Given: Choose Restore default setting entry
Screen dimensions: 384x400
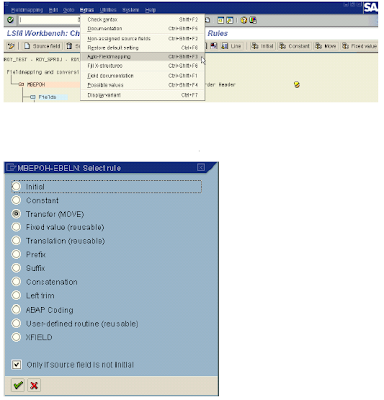Looking at the screenshot, I should point(143,48).
